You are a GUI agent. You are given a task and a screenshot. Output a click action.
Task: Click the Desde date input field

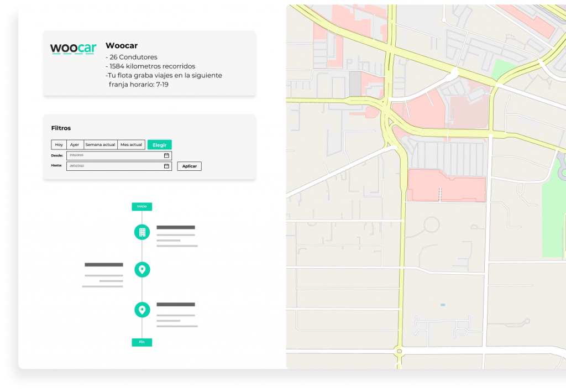(111, 155)
